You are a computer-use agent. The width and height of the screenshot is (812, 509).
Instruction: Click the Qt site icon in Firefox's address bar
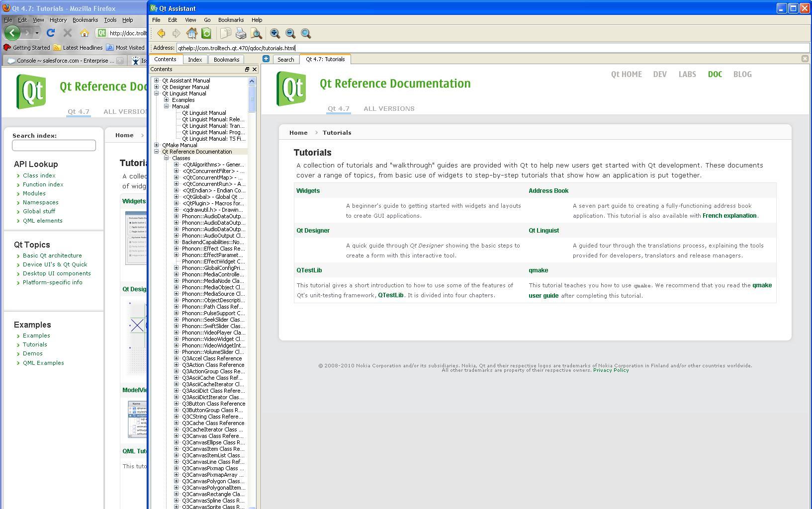click(102, 33)
